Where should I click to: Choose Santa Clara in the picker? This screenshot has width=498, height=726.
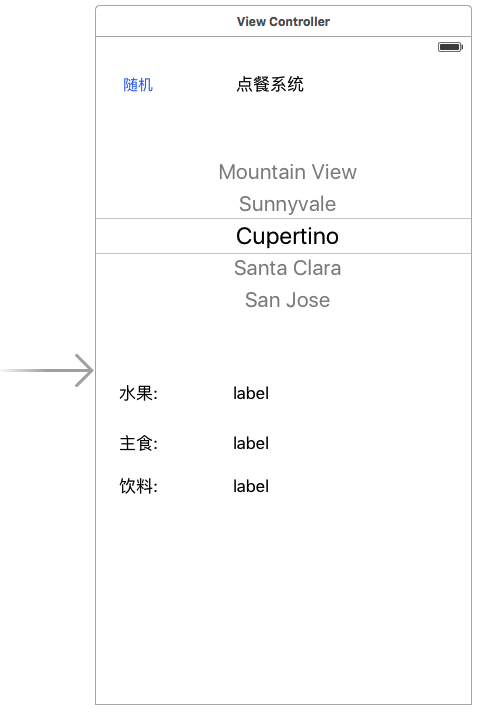(x=287, y=268)
